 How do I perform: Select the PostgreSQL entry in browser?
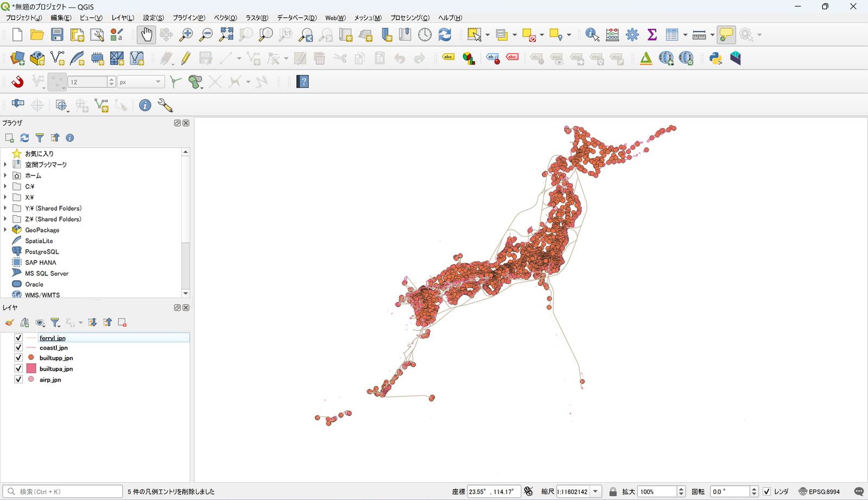(42, 251)
